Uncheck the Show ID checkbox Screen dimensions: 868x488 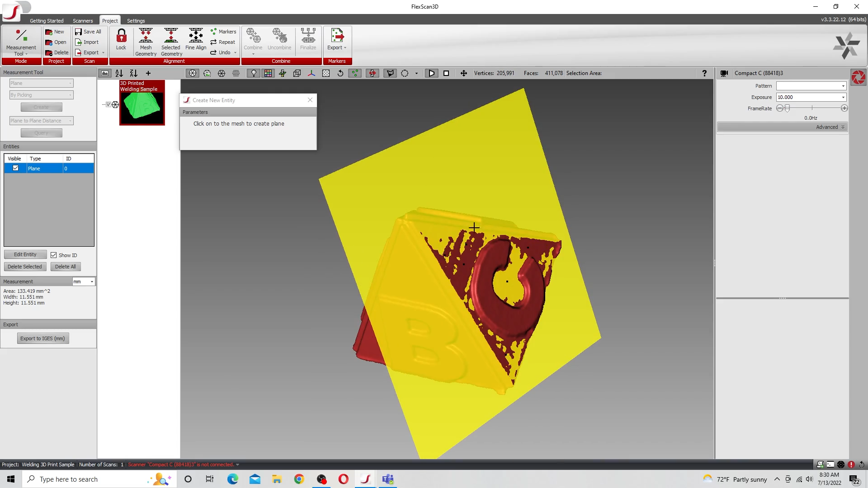click(x=54, y=255)
